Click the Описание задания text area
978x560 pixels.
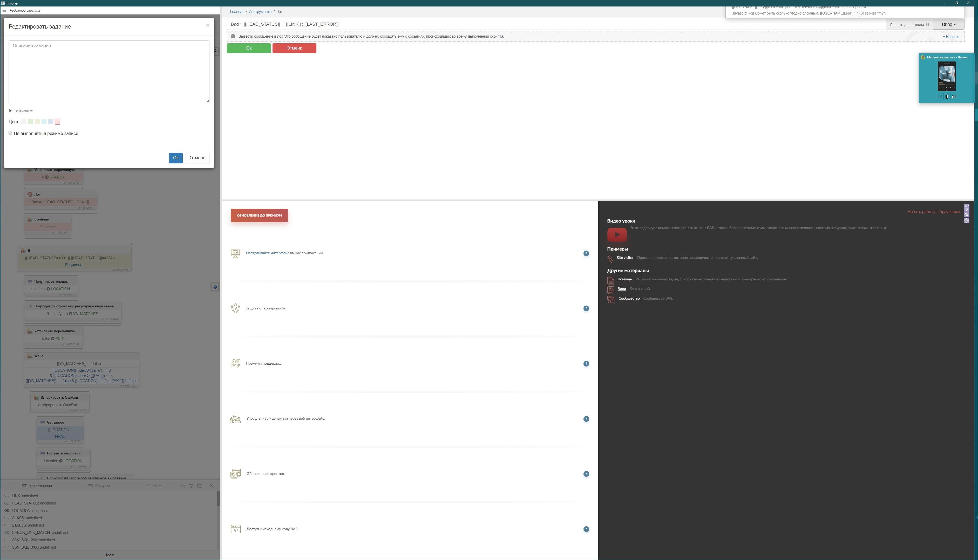(109, 72)
